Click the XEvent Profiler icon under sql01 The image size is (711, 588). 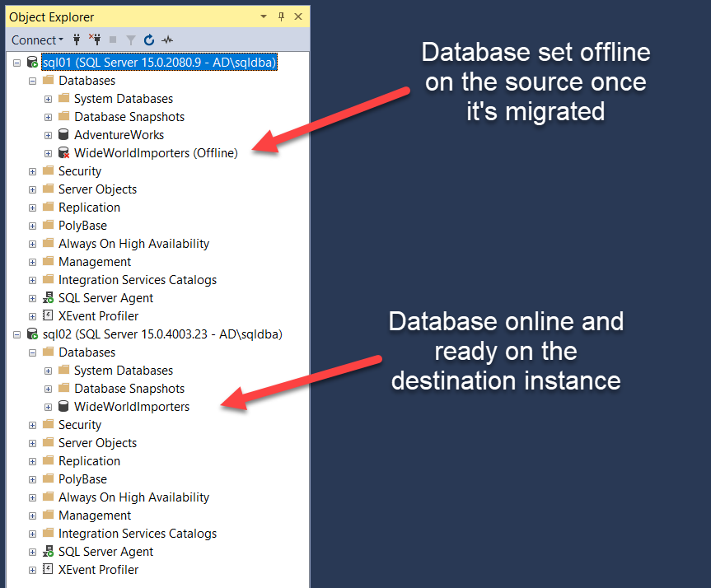[48, 315]
